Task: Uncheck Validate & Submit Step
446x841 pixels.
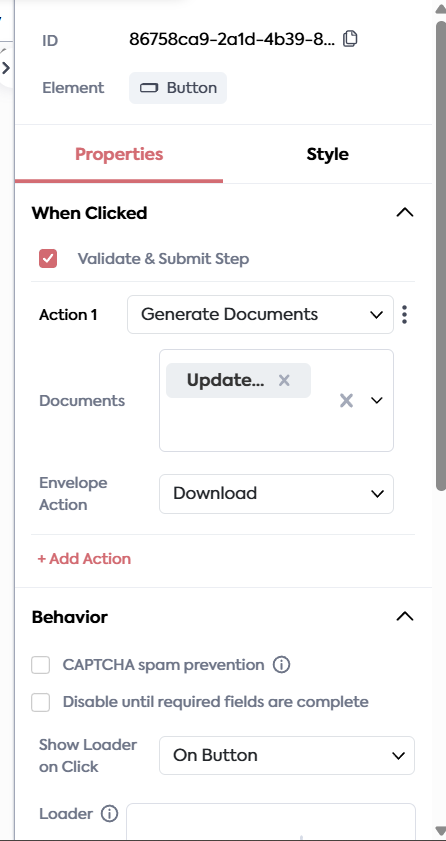Action: (x=48, y=259)
